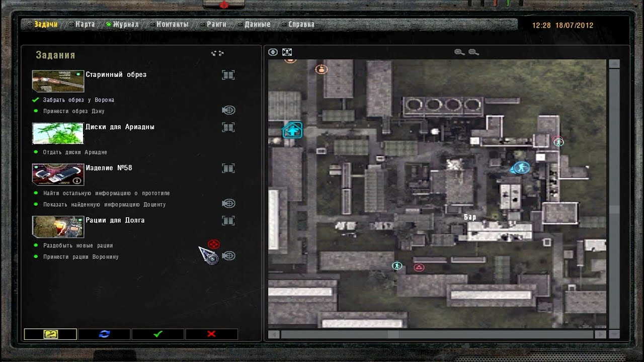Image resolution: width=644 pixels, height=362 pixels.
Task: Switch to the Контакты tab
Action: (x=173, y=24)
